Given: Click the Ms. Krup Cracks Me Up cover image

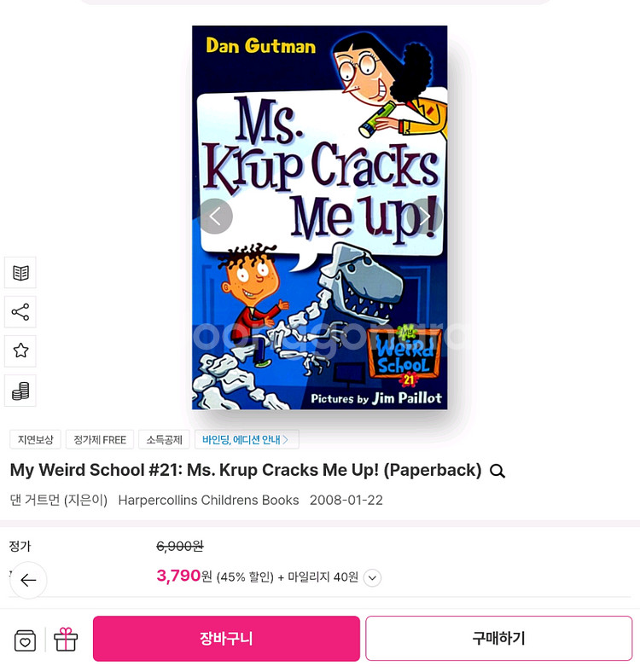Looking at the screenshot, I should 319,217.
